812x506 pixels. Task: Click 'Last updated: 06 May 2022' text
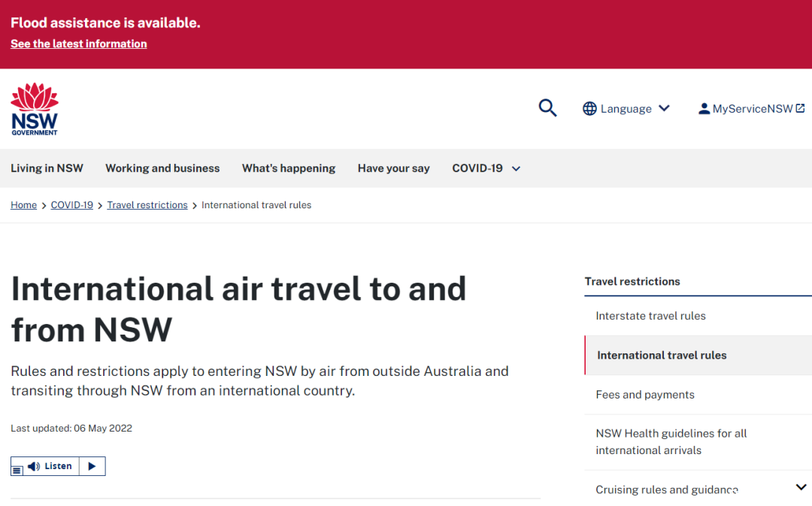click(71, 429)
